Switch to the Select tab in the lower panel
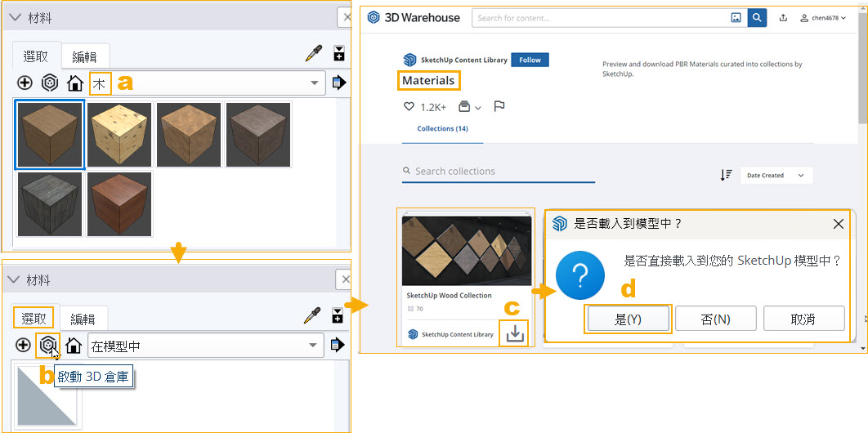 coord(34,318)
